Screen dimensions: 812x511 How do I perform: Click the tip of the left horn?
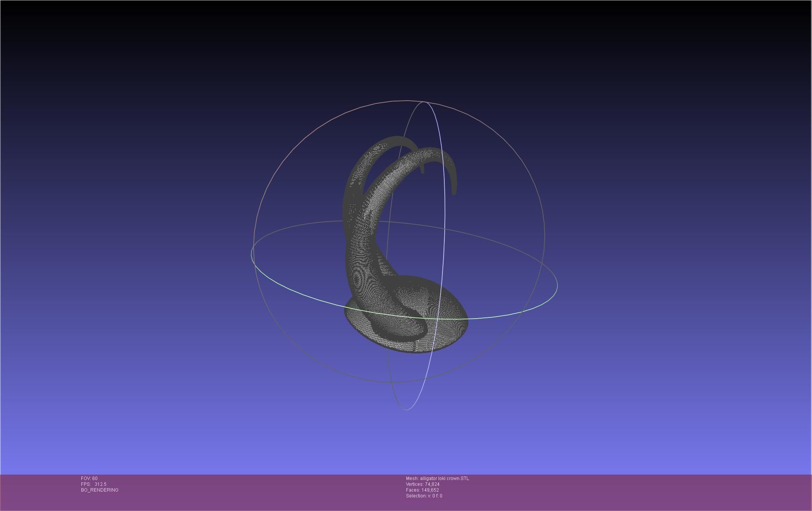click(x=422, y=171)
